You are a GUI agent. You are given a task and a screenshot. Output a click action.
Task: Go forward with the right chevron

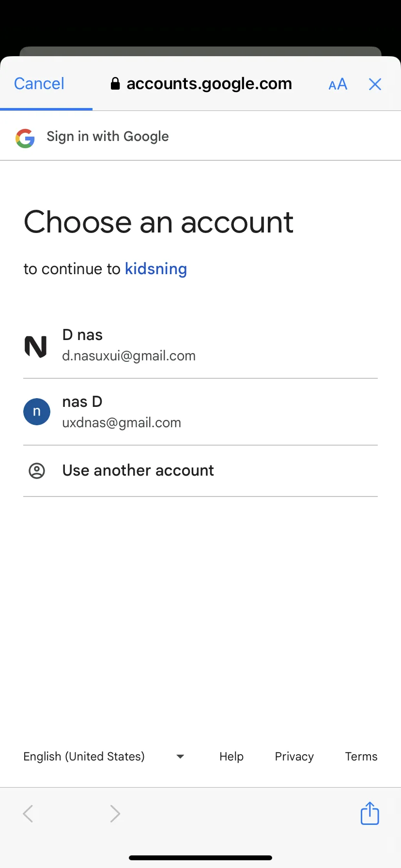[115, 813]
